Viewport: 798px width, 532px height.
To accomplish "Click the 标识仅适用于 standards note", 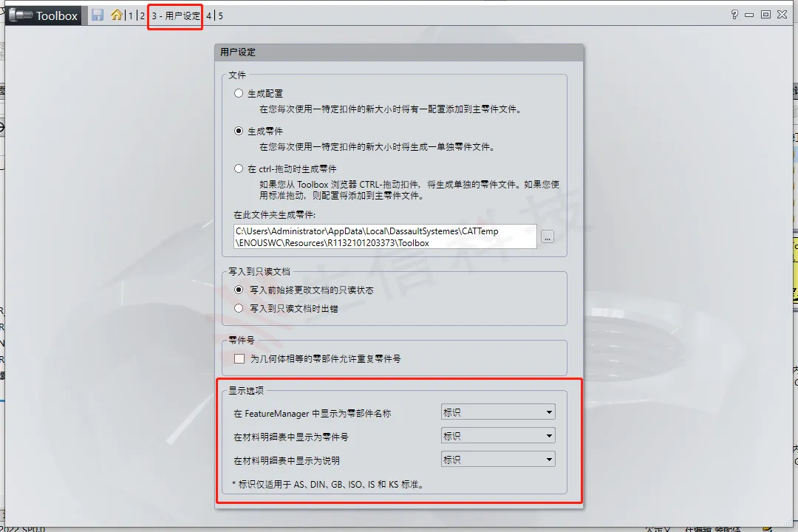I will 328,484.
